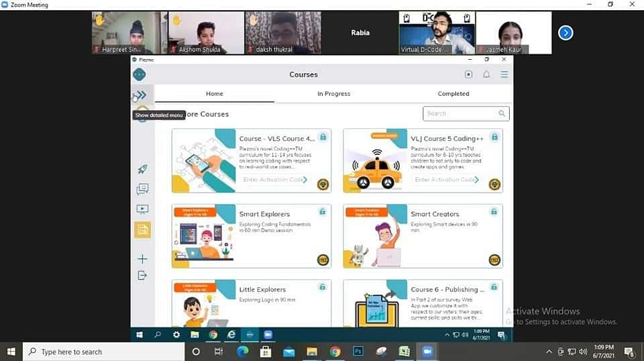Open the Smart Creators course card
This screenshot has height=361, width=644.
tap(423, 236)
